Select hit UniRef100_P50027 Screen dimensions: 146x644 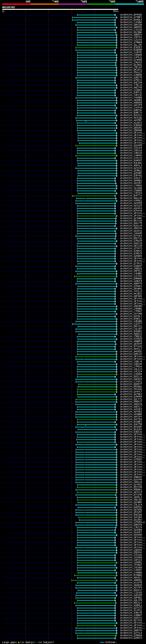131,72
